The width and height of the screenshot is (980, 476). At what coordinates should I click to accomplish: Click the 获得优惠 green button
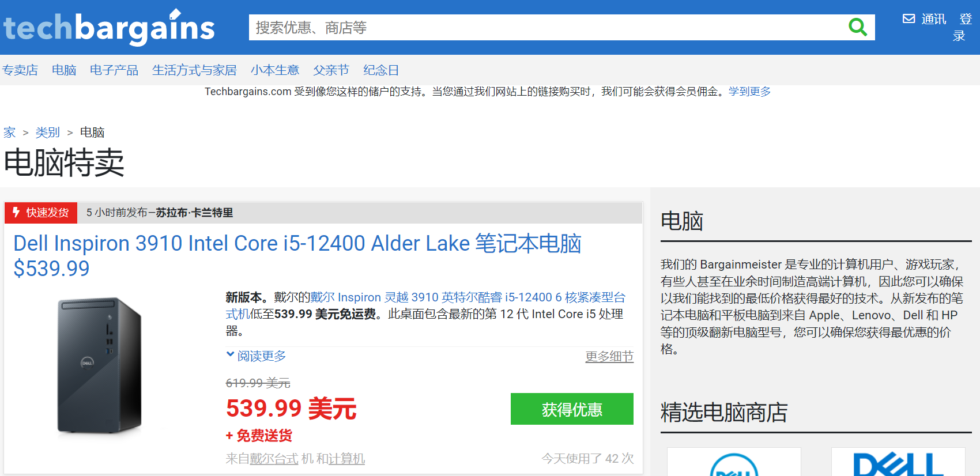pos(572,409)
